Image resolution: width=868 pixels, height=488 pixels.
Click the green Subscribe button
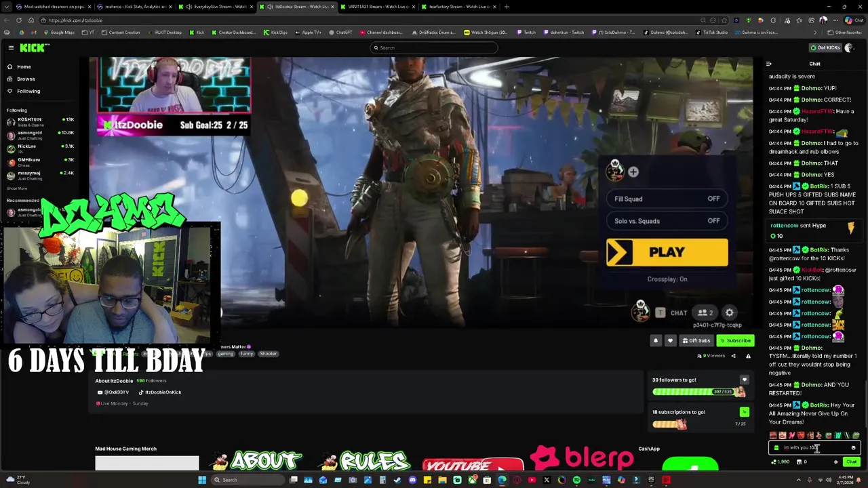pos(735,340)
